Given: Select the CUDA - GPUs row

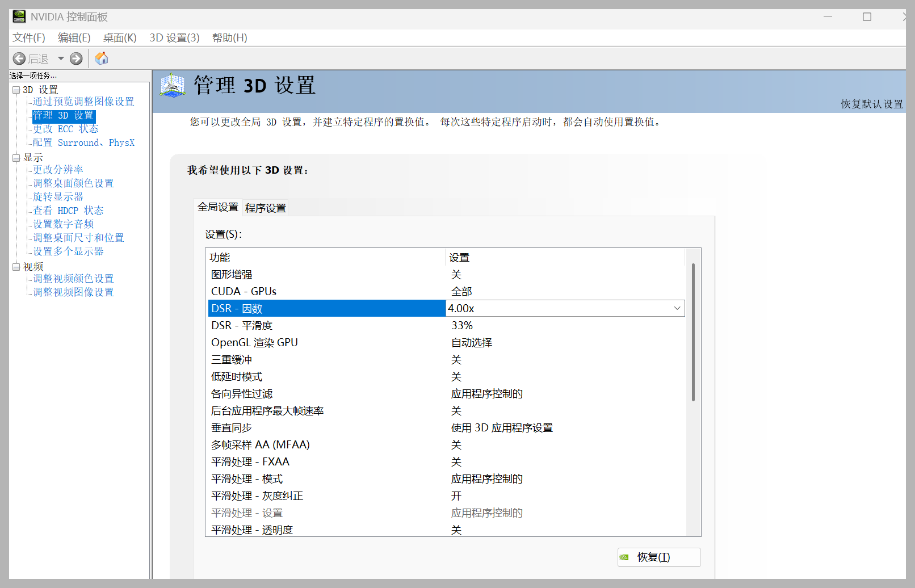Looking at the screenshot, I should click(x=446, y=291).
